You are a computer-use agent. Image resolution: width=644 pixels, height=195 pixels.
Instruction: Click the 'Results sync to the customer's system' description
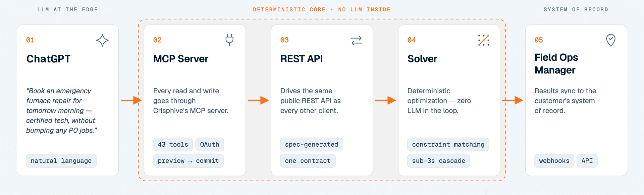pyautogui.click(x=565, y=101)
